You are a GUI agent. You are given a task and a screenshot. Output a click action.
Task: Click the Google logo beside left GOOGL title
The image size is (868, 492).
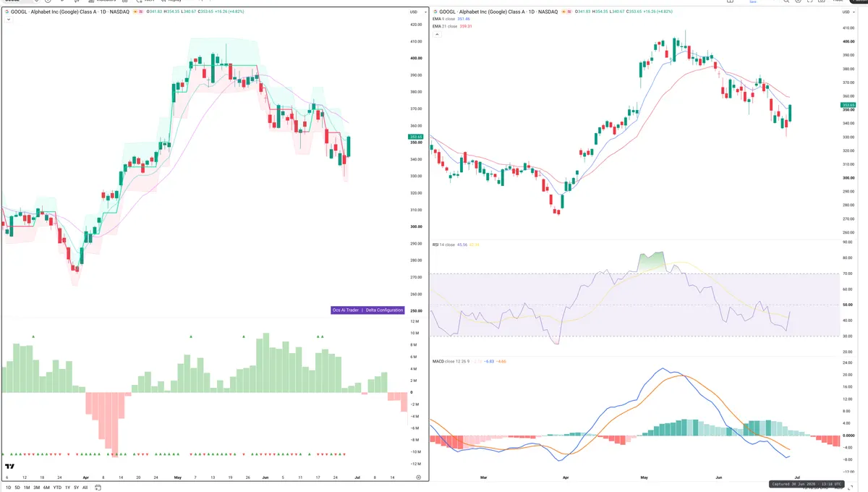click(x=6, y=12)
